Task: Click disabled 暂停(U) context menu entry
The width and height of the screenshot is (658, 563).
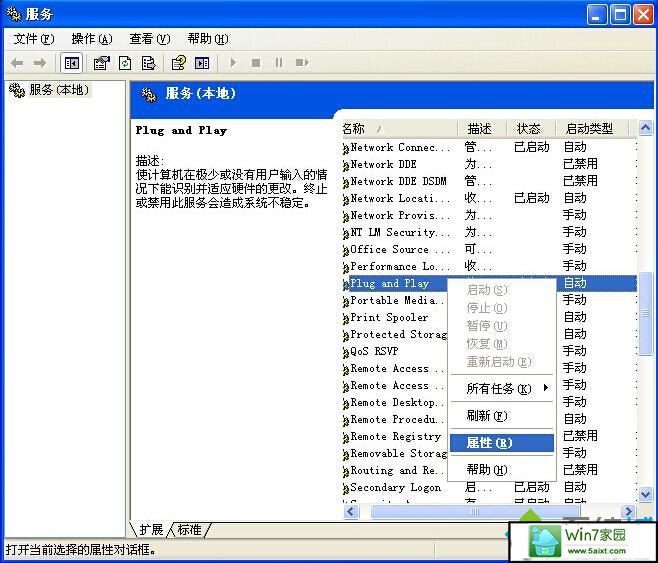Action: tap(502, 326)
